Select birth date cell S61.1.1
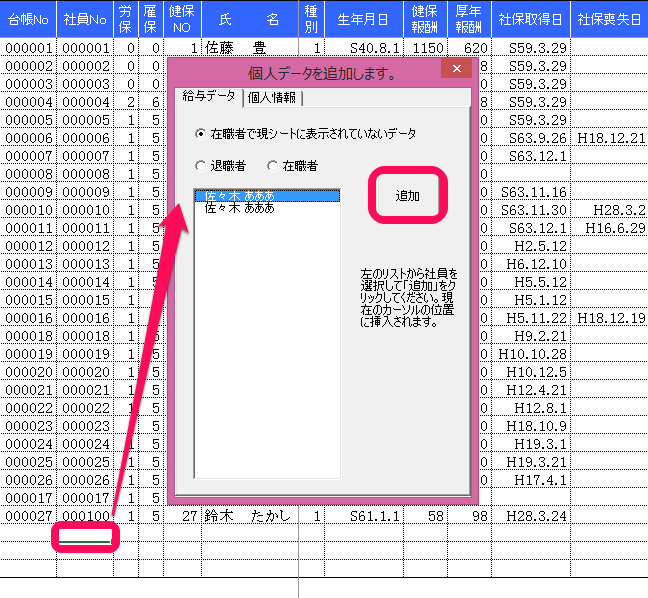 click(x=364, y=516)
